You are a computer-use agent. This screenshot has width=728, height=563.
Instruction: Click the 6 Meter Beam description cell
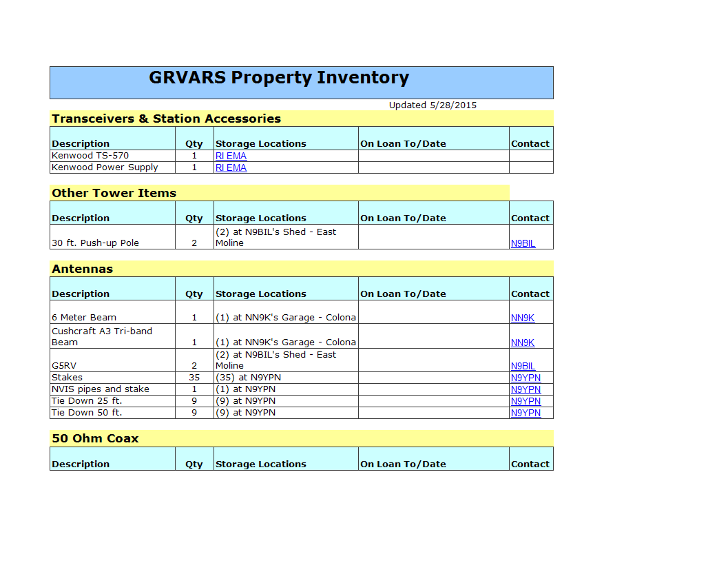coord(84,318)
